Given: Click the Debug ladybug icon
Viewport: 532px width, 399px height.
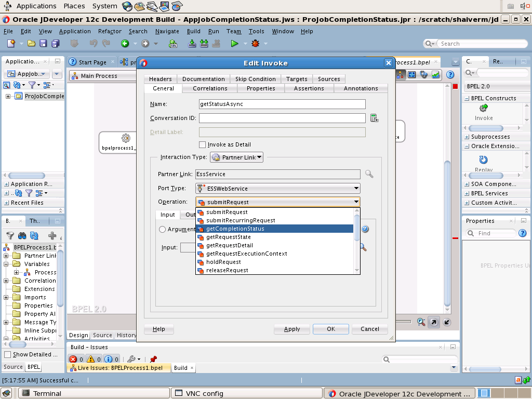Looking at the screenshot, I should pos(255,44).
